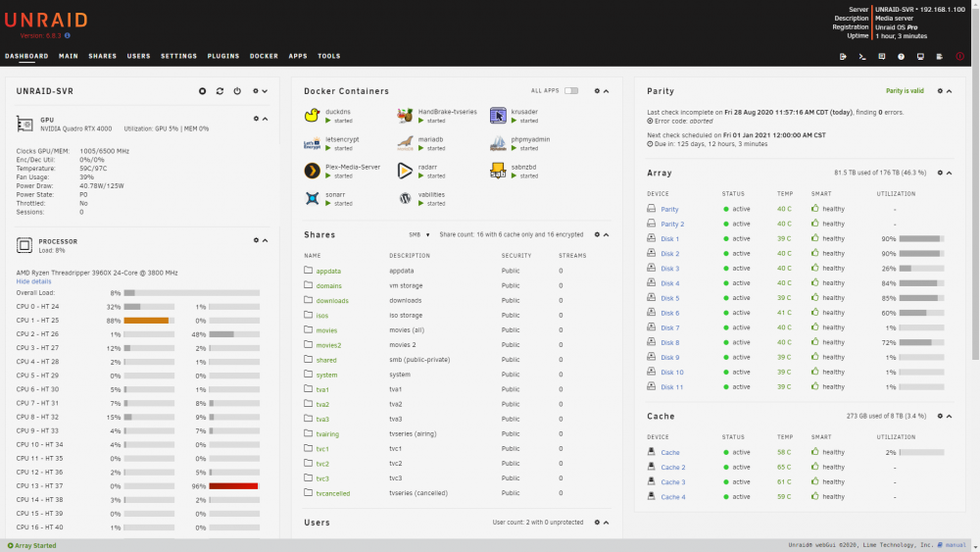Open the UNRAID-SVR settings dropdown arrow
980x552 pixels.
pos(265,91)
